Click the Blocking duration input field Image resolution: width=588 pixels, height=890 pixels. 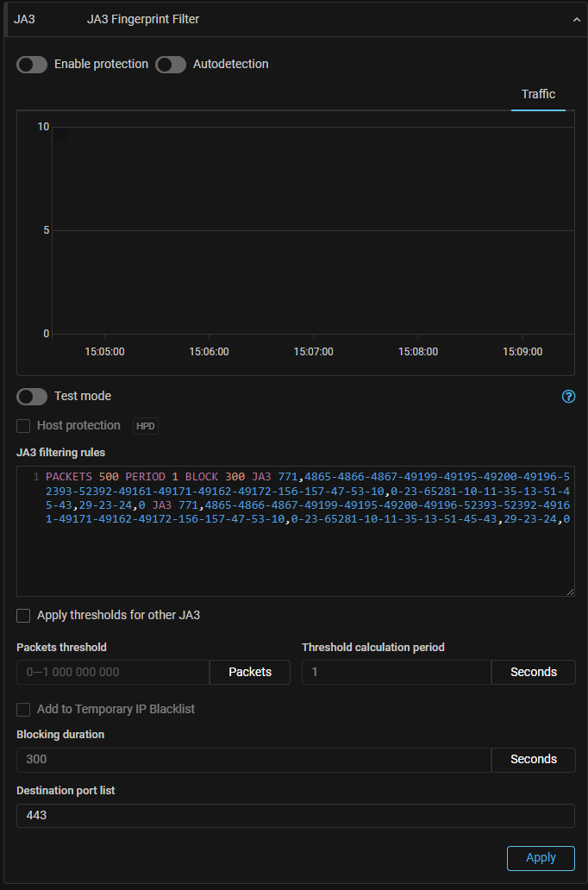253,760
